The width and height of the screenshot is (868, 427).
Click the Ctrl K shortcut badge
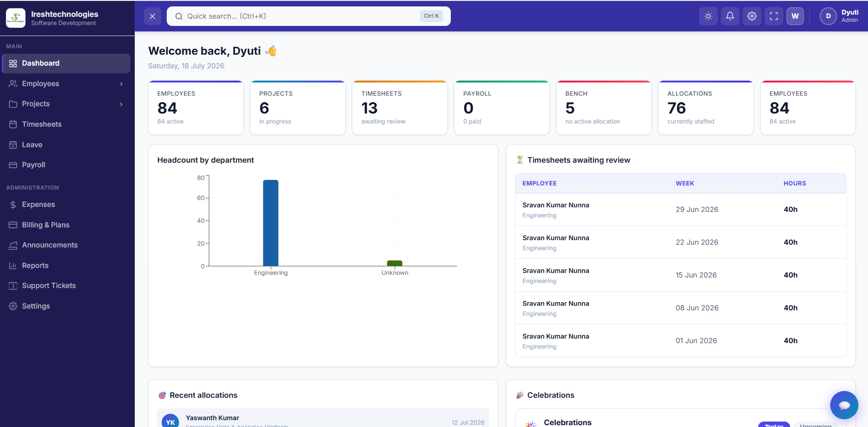431,16
